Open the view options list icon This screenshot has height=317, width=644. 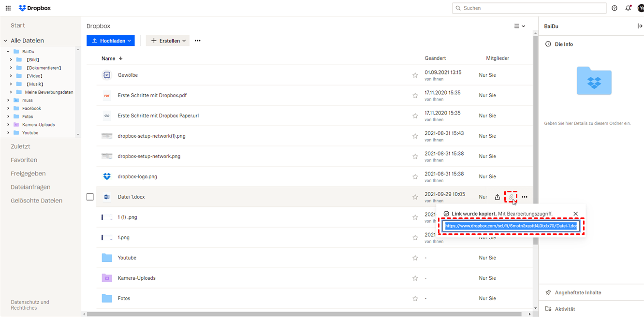click(520, 26)
